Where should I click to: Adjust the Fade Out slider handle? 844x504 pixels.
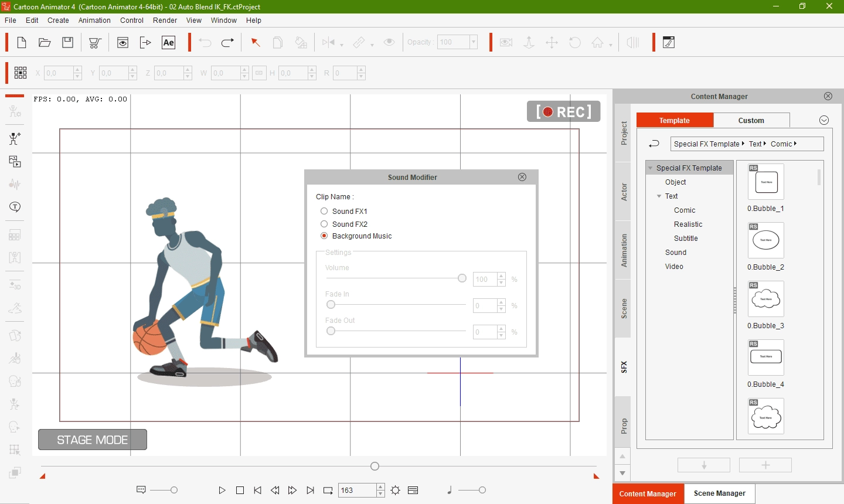[331, 331]
